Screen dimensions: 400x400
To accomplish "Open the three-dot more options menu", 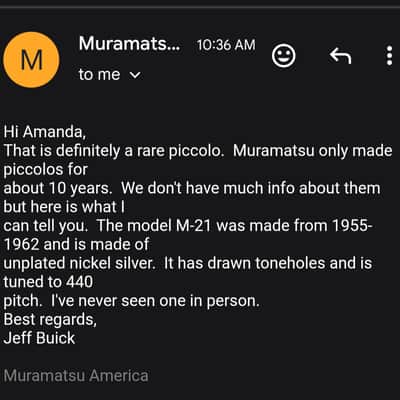I will 389,56.
